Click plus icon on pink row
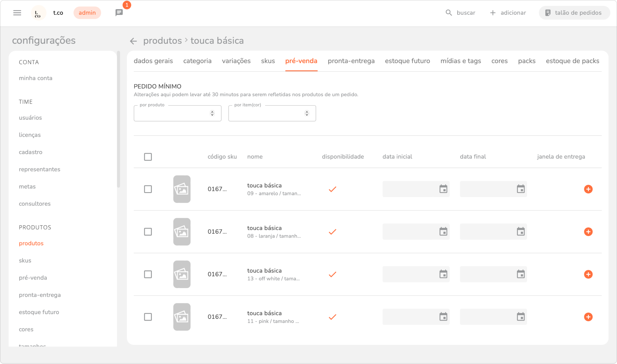The height and width of the screenshot is (364, 617). 588,317
